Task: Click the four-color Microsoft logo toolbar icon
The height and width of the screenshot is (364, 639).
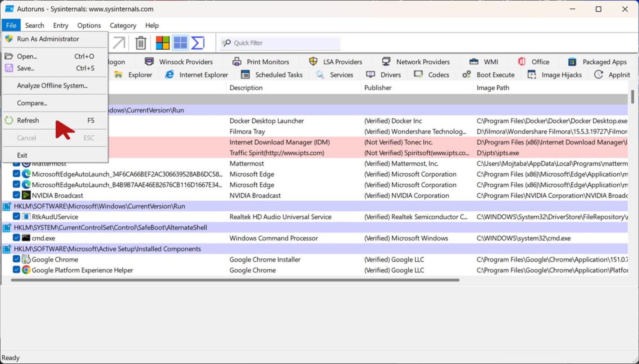Action: click(162, 43)
